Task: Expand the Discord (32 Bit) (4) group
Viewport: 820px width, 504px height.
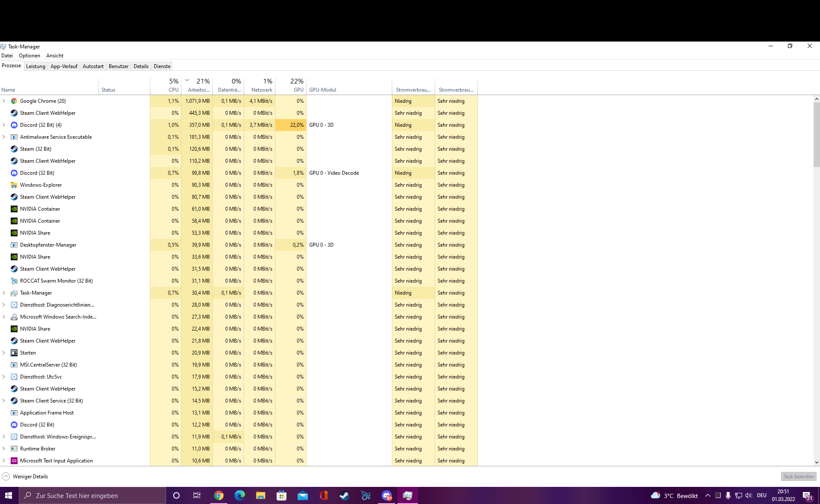Action: [4, 125]
